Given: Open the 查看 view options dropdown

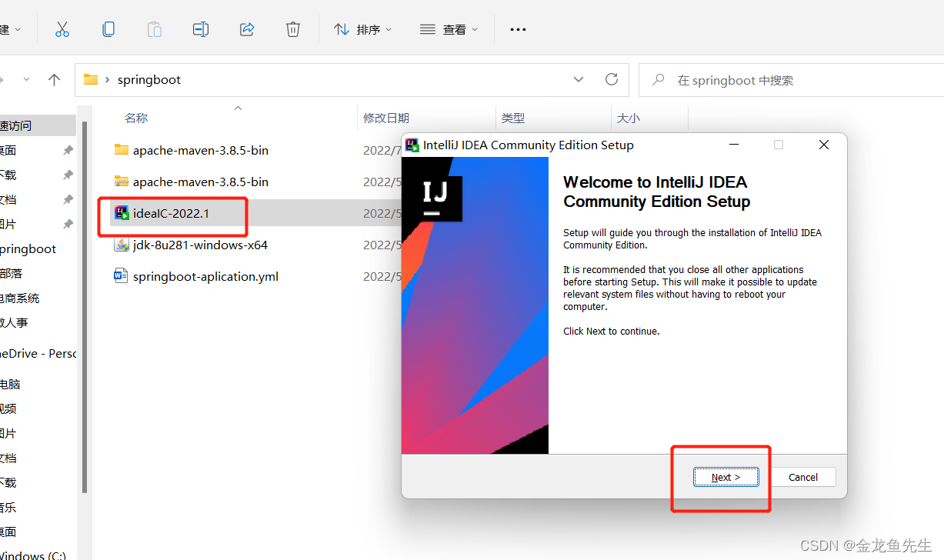Looking at the screenshot, I should 449,29.
